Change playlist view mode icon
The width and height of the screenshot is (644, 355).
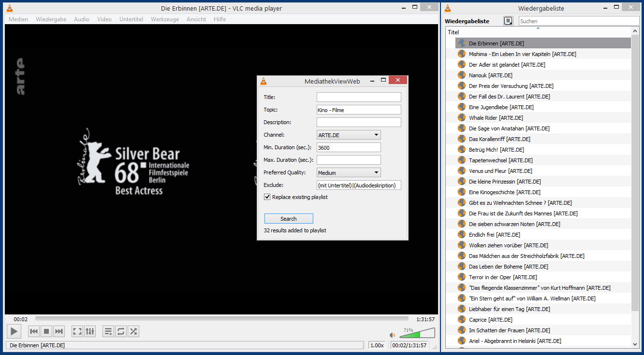tap(508, 21)
